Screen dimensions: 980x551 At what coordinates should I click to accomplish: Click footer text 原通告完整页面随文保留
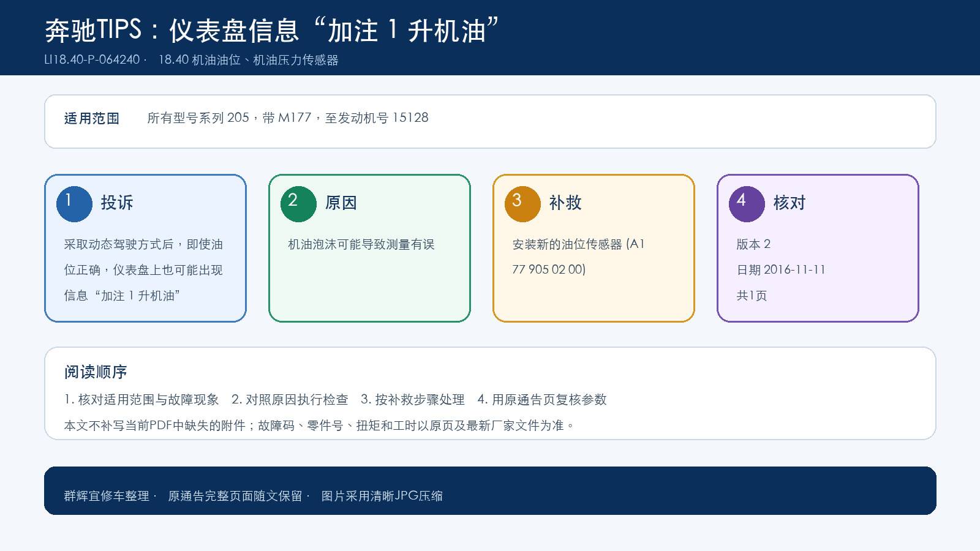coord(235,496)
